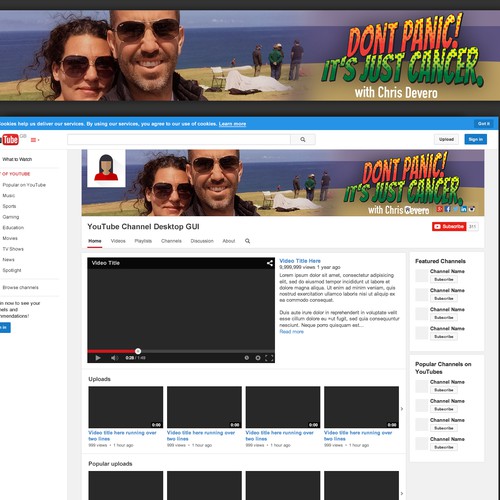Click the channel search magnifier after About
This screenshot has height=500, width=500.
pos(247,241)
